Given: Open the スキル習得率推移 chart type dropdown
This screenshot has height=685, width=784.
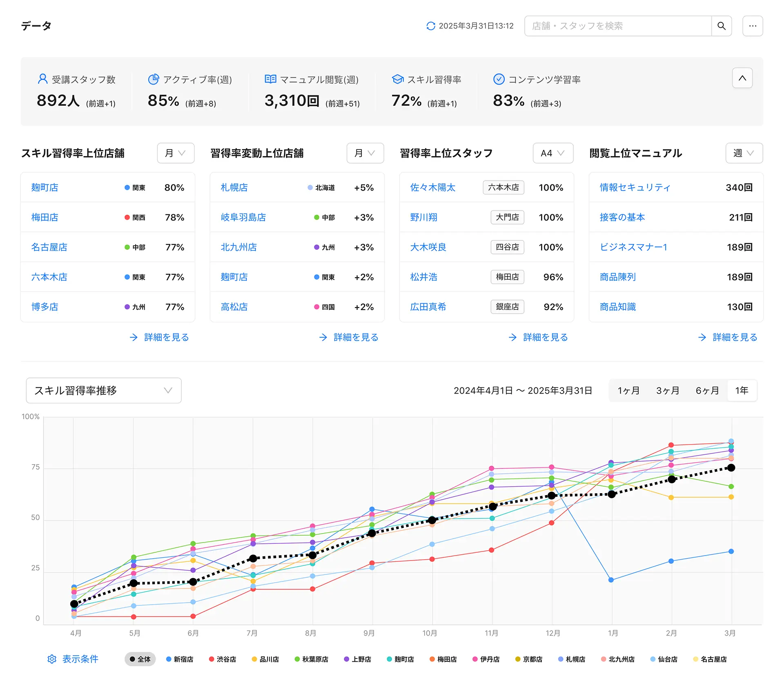Looking at the screenshot, I should [104, 391].
